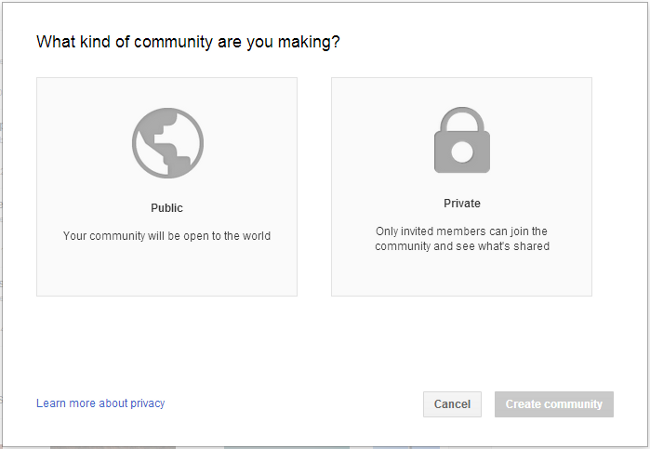Click the Cancel button
Image resolution: width=650 pixels, height=449 pixels.
tap(452, 404)
